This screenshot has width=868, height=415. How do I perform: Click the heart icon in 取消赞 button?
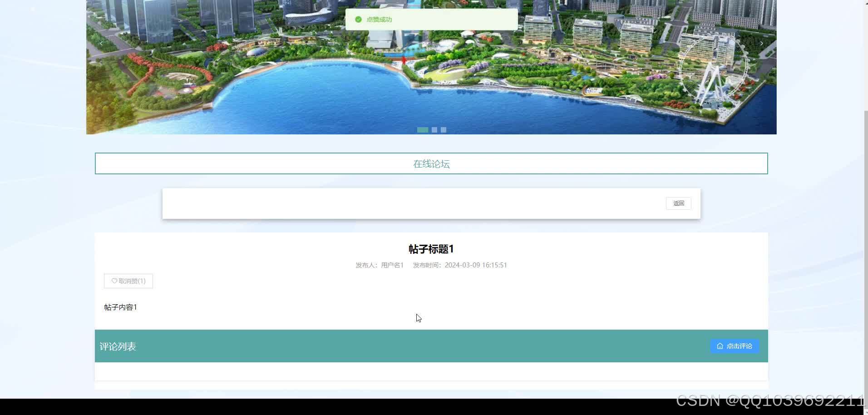point(114,281)
